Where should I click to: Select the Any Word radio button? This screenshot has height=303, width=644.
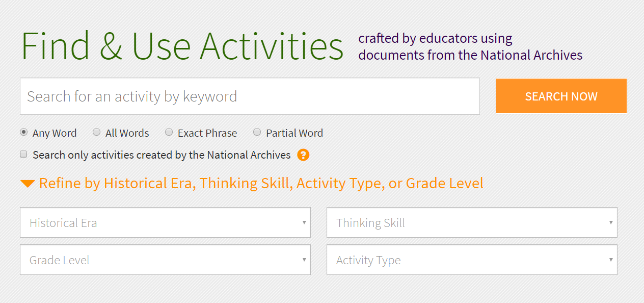tap(23, 133)
